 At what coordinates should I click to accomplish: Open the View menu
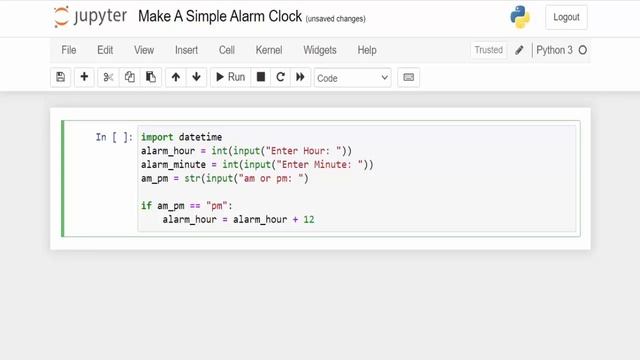pyautogui.click(x=144, y=50)
